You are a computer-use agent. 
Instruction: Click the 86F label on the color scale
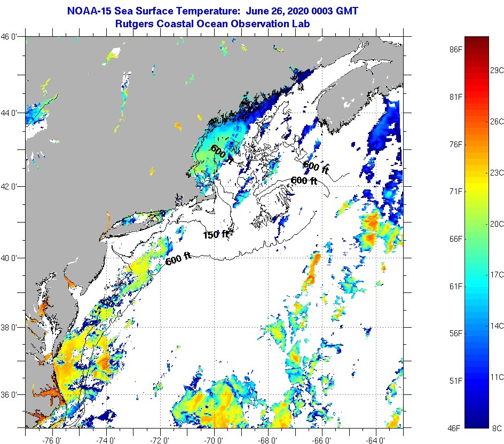[x=455, y=49]
